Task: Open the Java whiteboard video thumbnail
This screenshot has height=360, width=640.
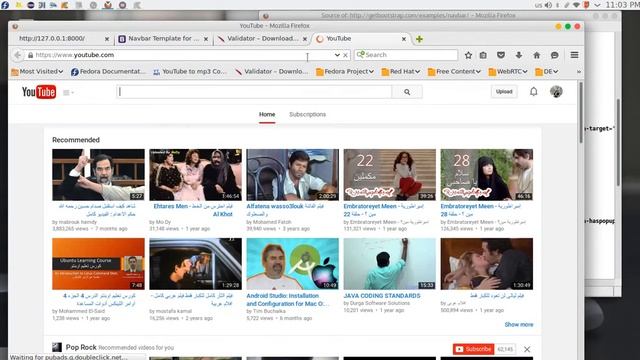Action: 389,264
